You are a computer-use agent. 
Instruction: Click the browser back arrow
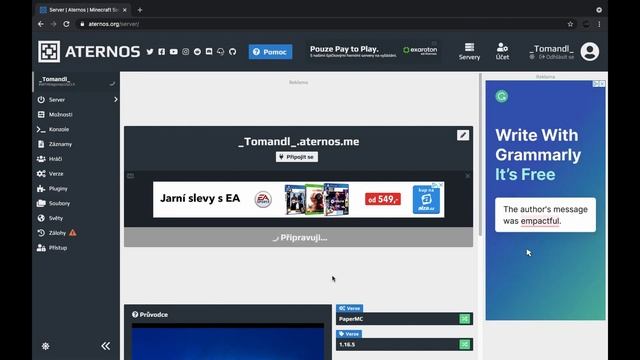41,24
